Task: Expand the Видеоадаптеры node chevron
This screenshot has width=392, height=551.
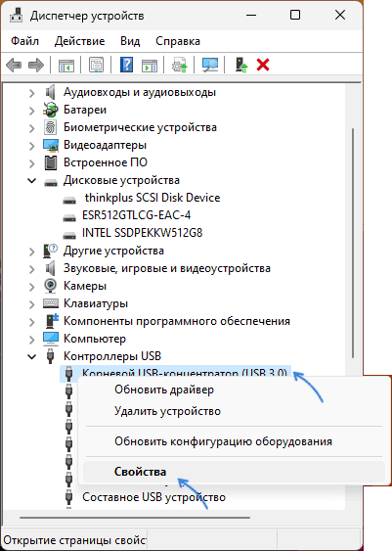Action: pos(32,146)
